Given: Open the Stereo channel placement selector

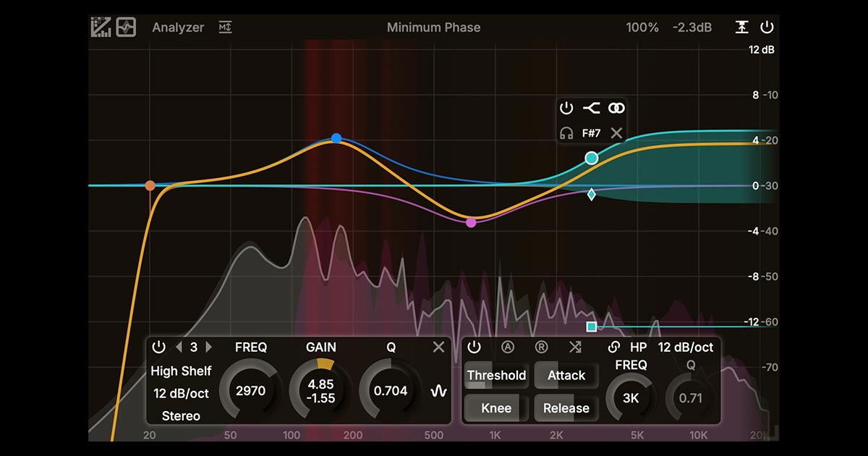Looking at the screenshot, I should 181,415.
